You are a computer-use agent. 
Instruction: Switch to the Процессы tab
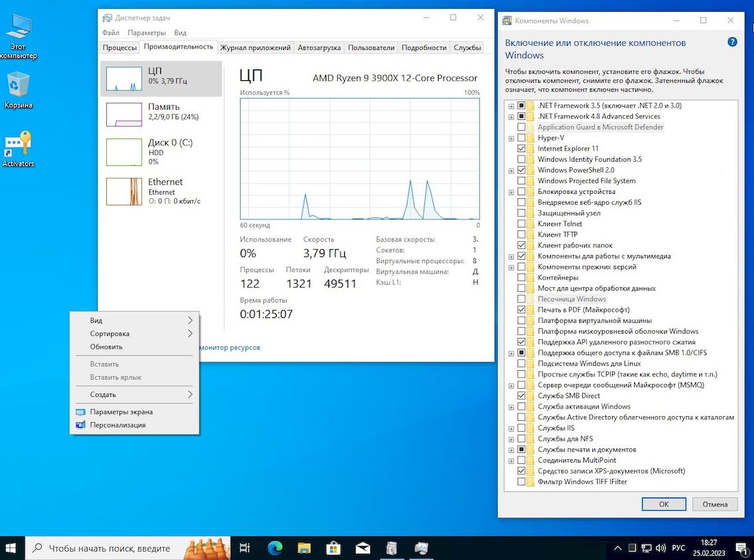[120, 47]
